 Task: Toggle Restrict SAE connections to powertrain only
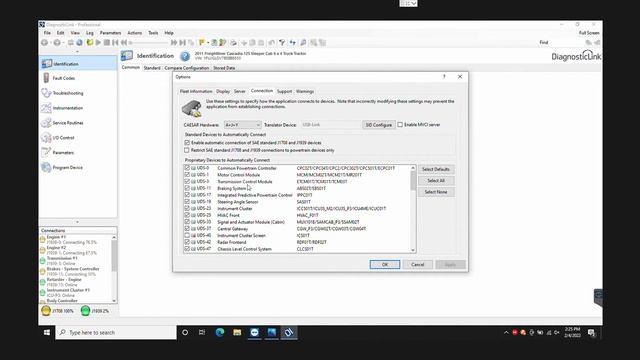187,150
